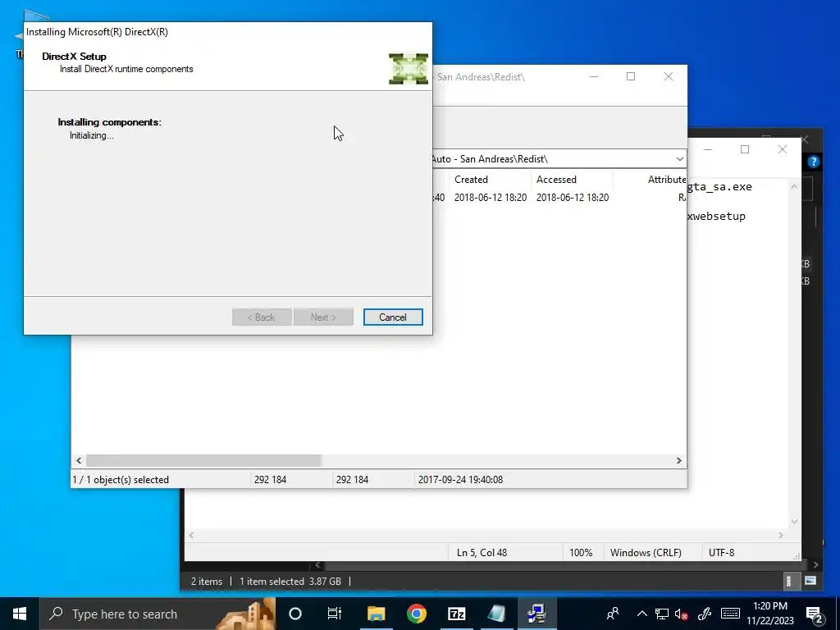Screen dimensions: 840x630
Task: Select the Created date cell 2018-06-12 18:20
Action: [491, 198]
